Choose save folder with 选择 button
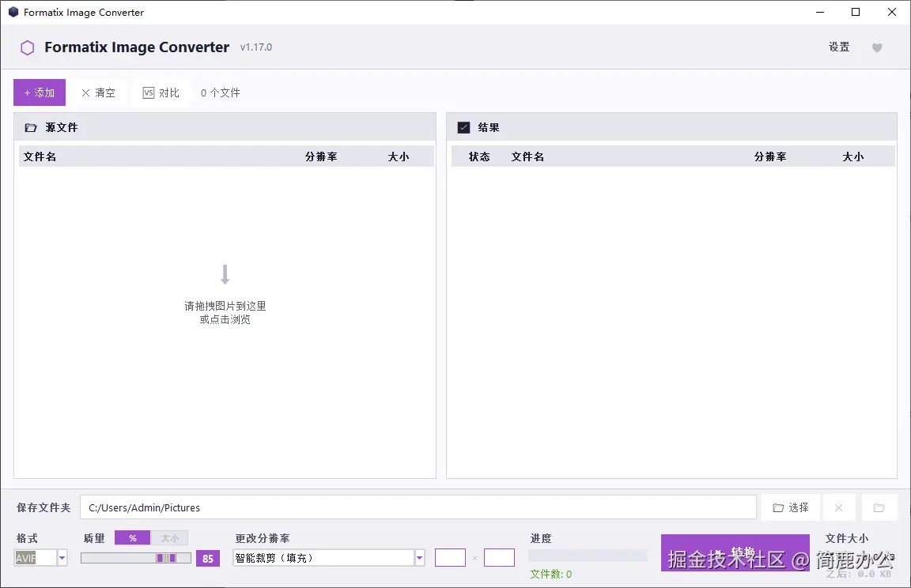This screenshot has width=911, height=588. point(791,507)
